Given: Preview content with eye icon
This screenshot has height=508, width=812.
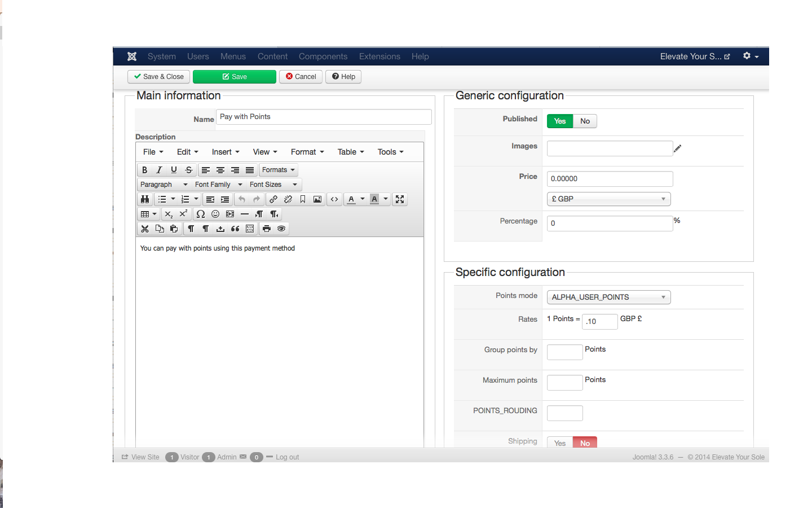Looking at the screenshot, I should click(x=281, y=229).
